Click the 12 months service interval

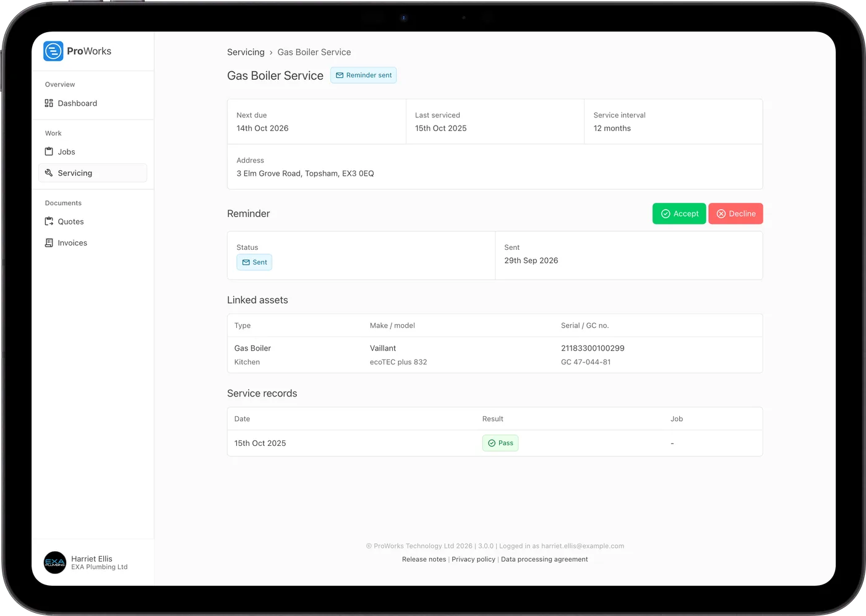(x=612, y=129)
